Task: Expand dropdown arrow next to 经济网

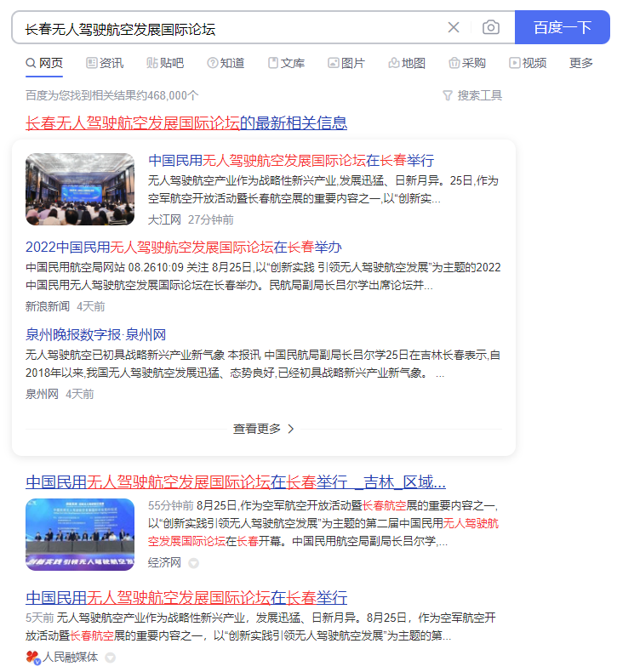Action: point(193,563)
